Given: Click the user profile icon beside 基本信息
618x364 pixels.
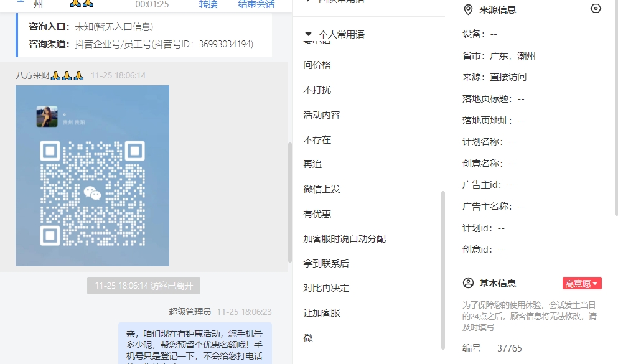Looking at the screenshot, I should (468, 283).
